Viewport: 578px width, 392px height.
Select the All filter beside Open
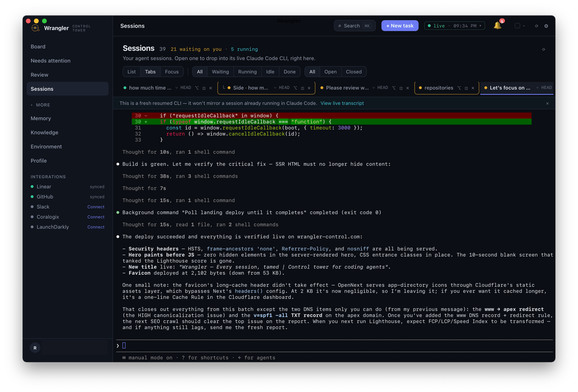(312, 72)
